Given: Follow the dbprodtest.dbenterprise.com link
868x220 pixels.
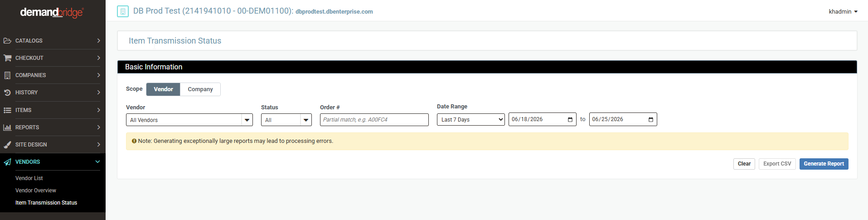Looking at the screenshot, I should tap(334, 12).
